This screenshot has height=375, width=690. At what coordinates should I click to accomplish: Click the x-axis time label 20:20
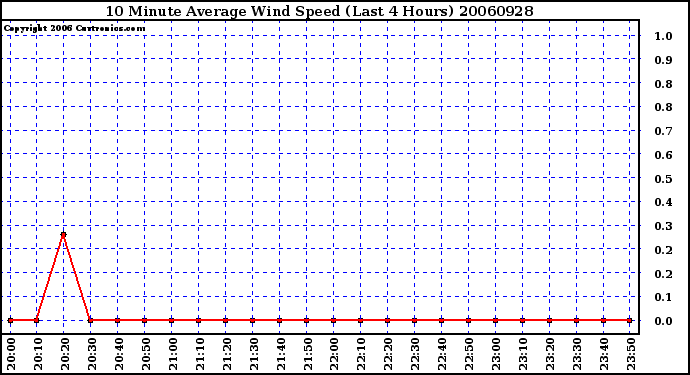65,354
